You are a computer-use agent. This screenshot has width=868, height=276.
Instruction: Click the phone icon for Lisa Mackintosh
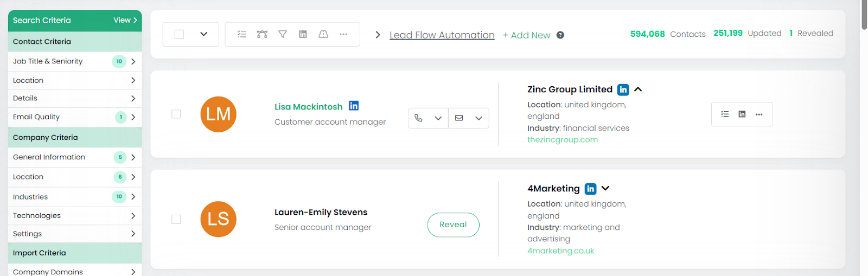pyautogui.click(x=418, y=118)
